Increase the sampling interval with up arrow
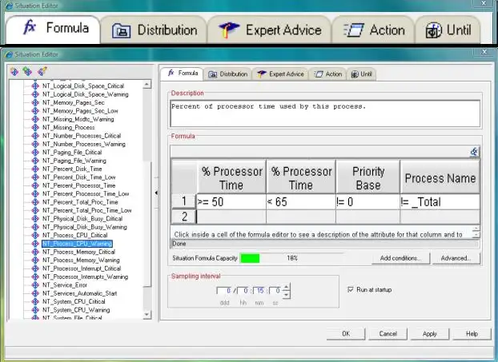The image size is (498, 362). click(286, 286)
